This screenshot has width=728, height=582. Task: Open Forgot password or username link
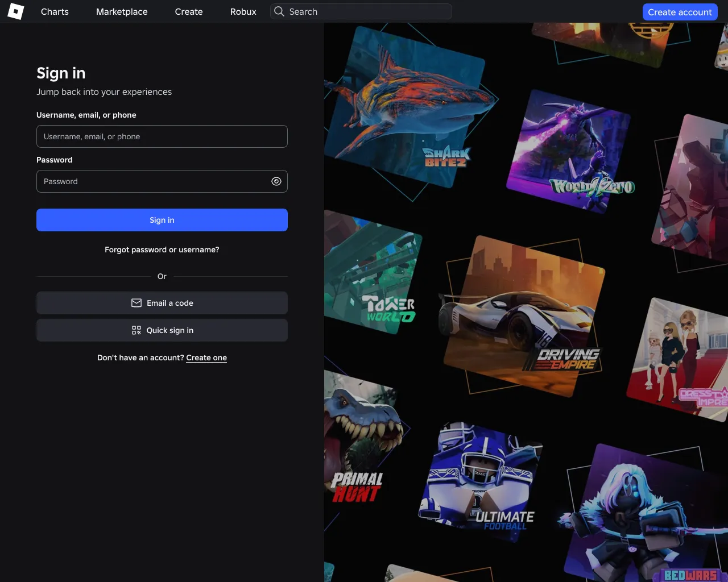point(162,250)
